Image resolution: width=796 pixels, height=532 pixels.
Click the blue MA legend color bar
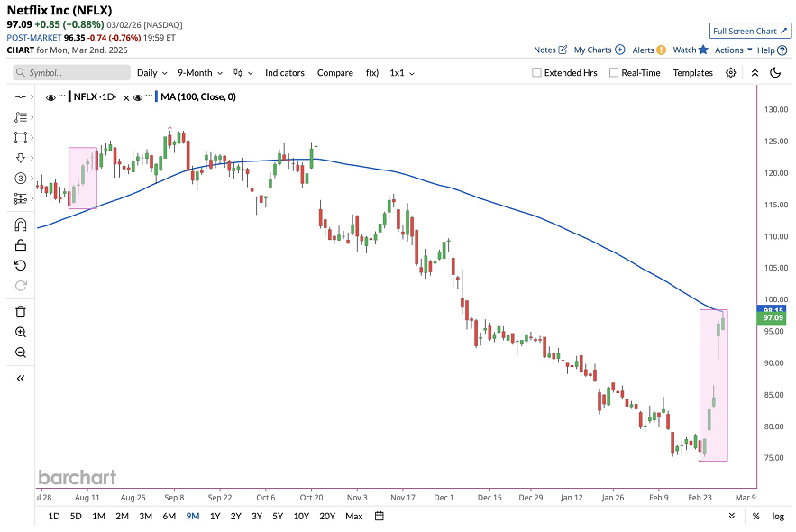[x=157, y=96]
